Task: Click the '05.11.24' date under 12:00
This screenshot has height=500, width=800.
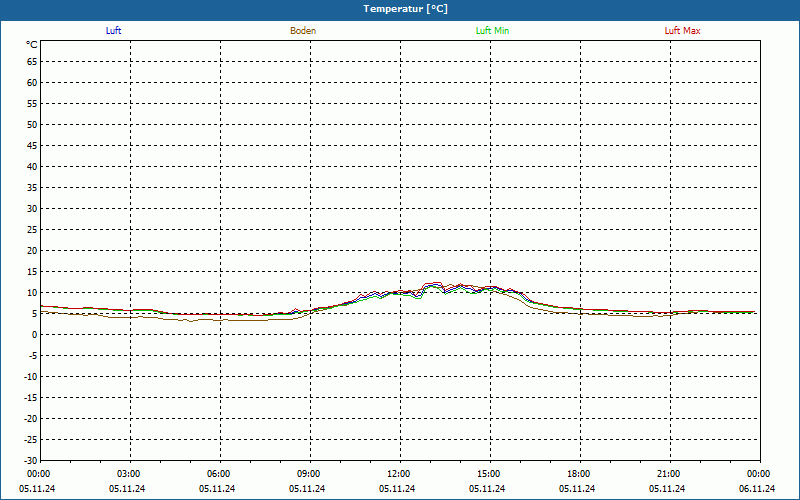Action: (397, 489)
